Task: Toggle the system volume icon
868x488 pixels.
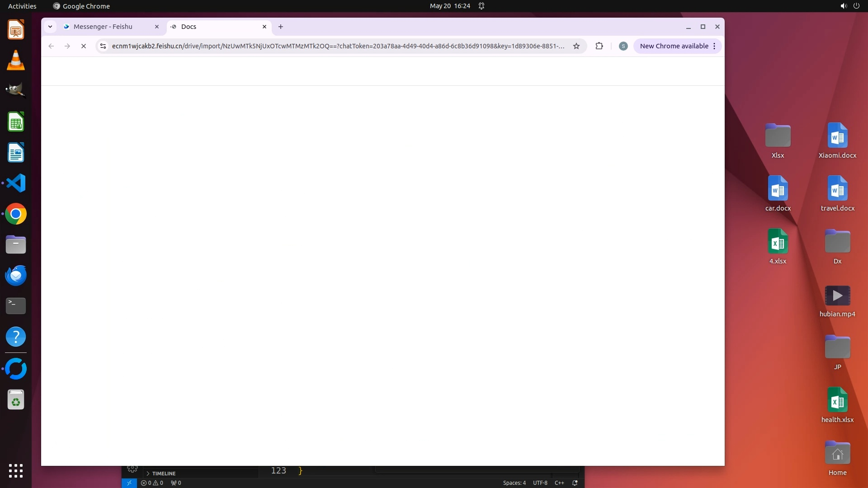Action: (843, 6)
